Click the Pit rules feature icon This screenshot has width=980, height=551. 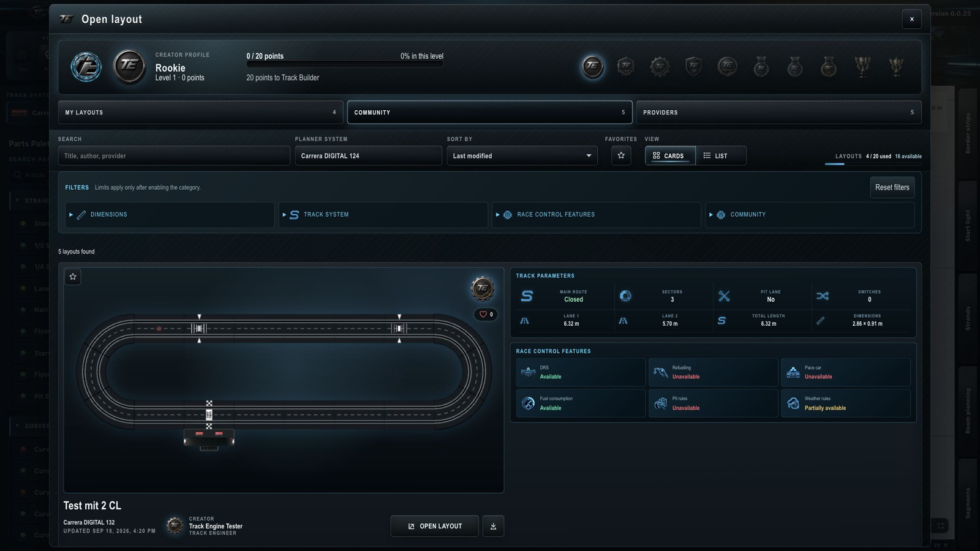point(660,403)
